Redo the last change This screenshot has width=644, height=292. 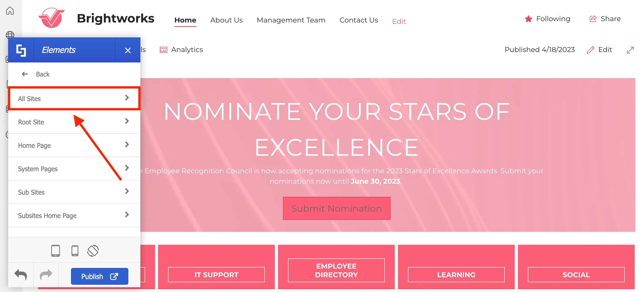pos(46,275)
